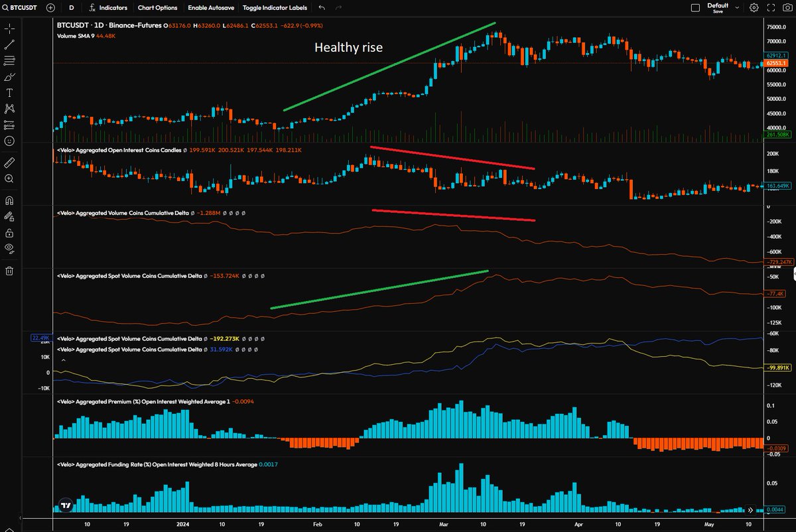This screenshot has height=532, width=796.
Task: Click the fx indicators icon
Action: pos(92,8)
